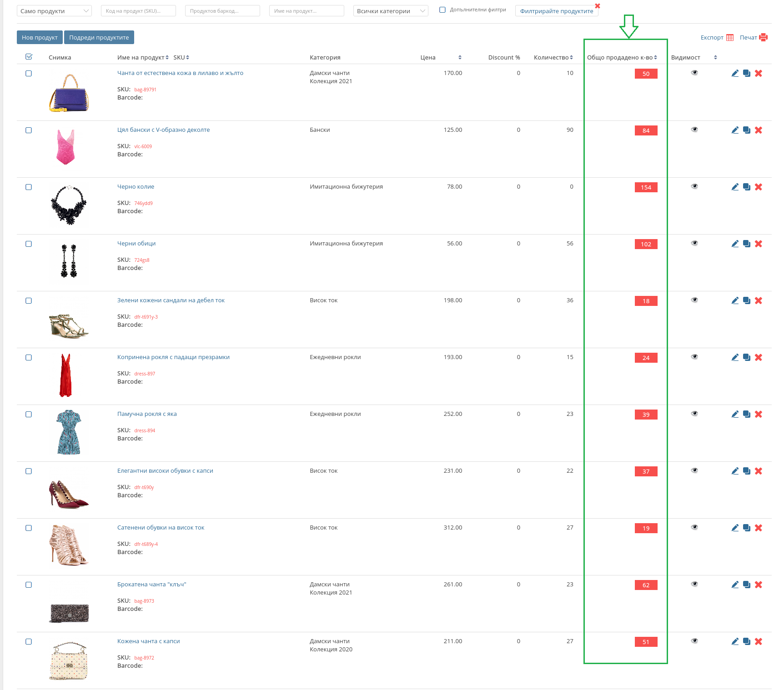Open the Само продукти dropdown
Screen dimensions: 784x690
point(54,11)
